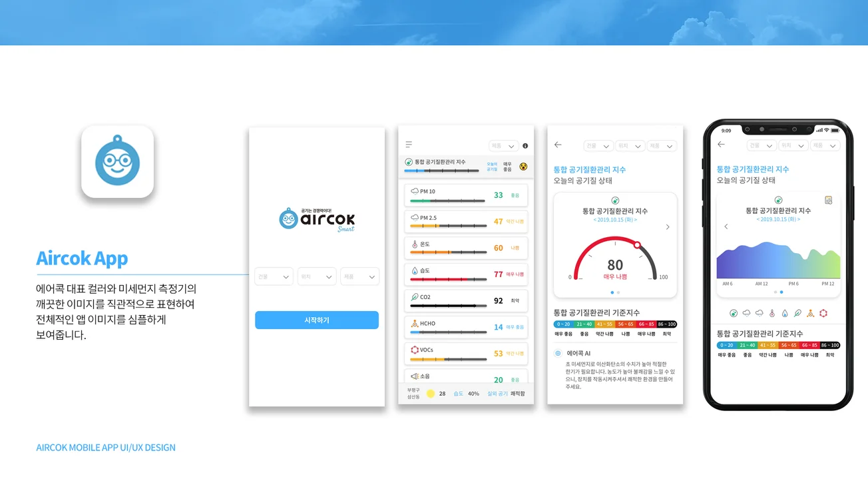
Task: Open 건물 dropdown in phone mockup
Action: click(761, 145)
